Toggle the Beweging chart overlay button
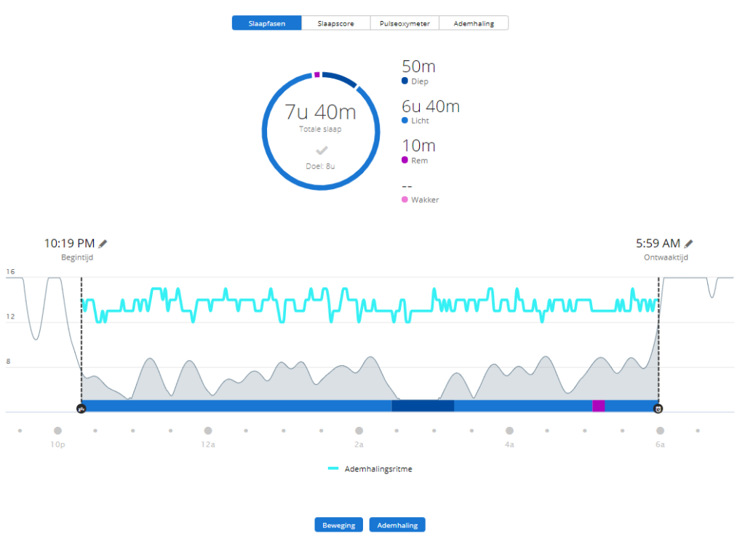 (x=338, y=525)
